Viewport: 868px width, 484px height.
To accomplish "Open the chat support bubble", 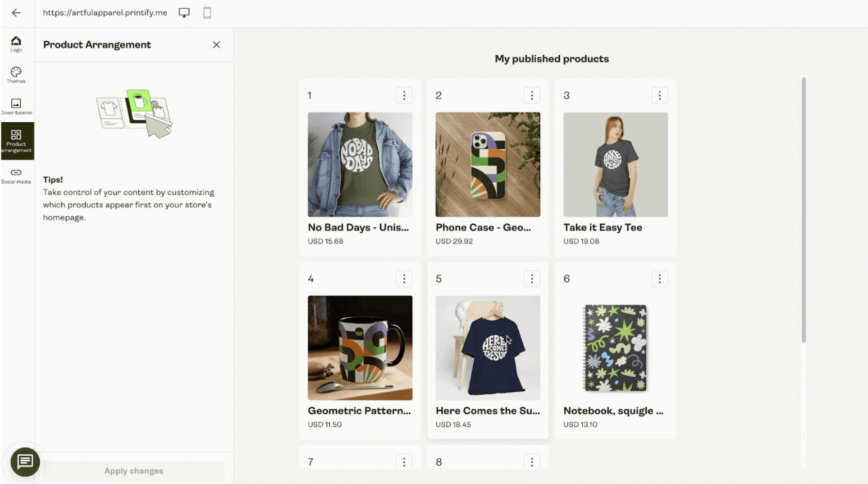I will pyautogui.click(x=24, y=462).
